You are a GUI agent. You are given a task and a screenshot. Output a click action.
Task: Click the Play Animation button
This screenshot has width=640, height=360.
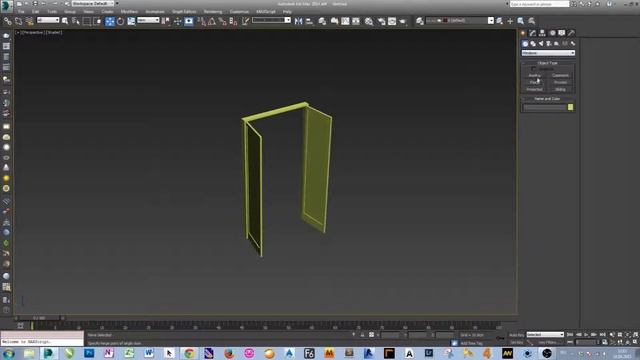[x=586, y=335]
